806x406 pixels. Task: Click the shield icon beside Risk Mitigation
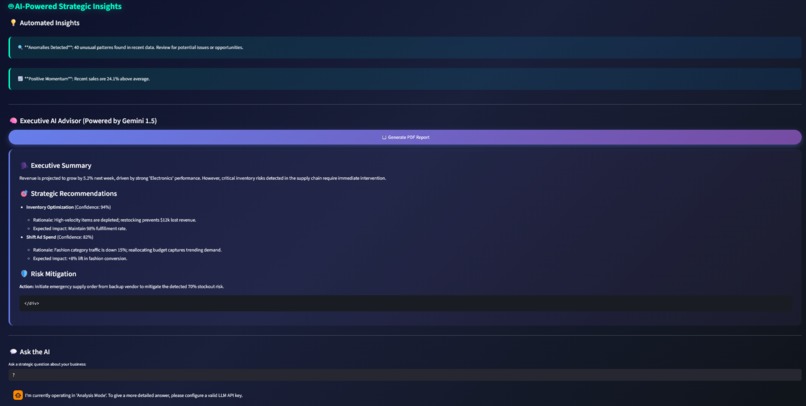click(24, 274)
